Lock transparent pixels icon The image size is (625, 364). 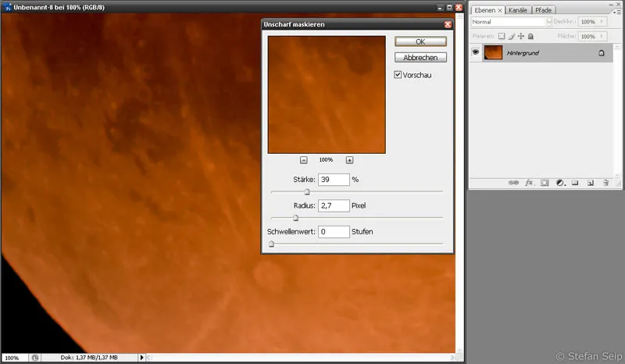click(502, 36)
